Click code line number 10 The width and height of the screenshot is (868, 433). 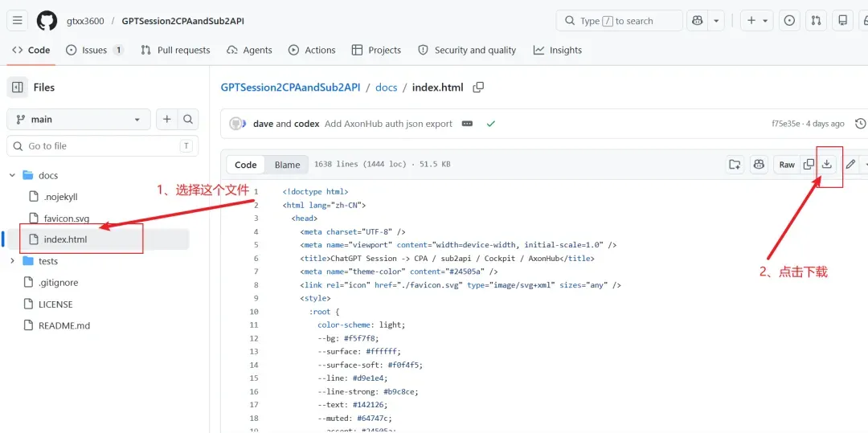pyautogui.click(x=254, y=312)
